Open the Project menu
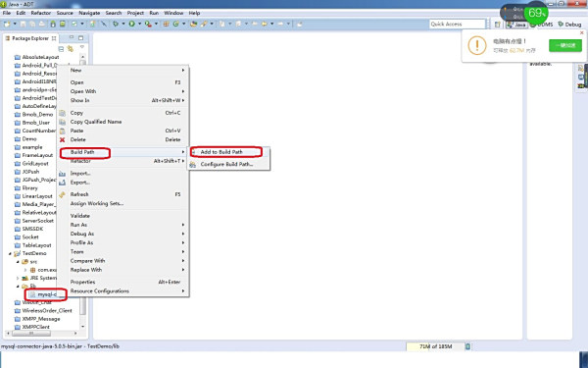The height and width of the screenshot is (368, 588). click(x=135, y=13)
